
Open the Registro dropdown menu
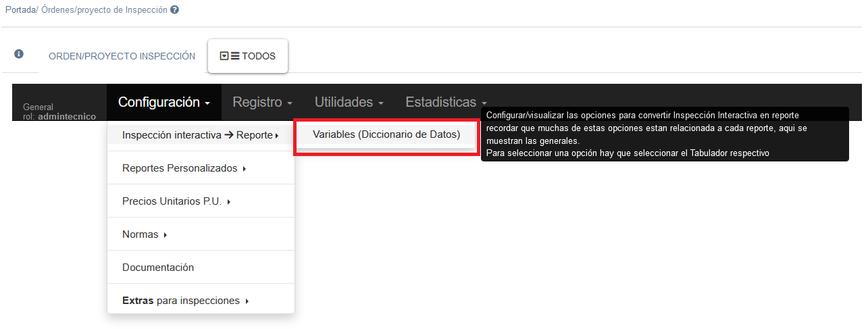pos(262,102)
